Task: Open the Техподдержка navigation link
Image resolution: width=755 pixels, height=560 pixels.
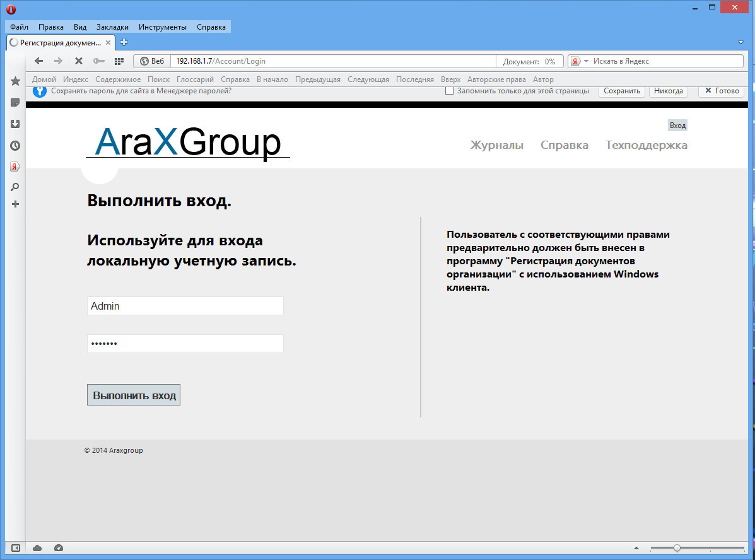Action: pyautogui.click(x=646, y=145)
